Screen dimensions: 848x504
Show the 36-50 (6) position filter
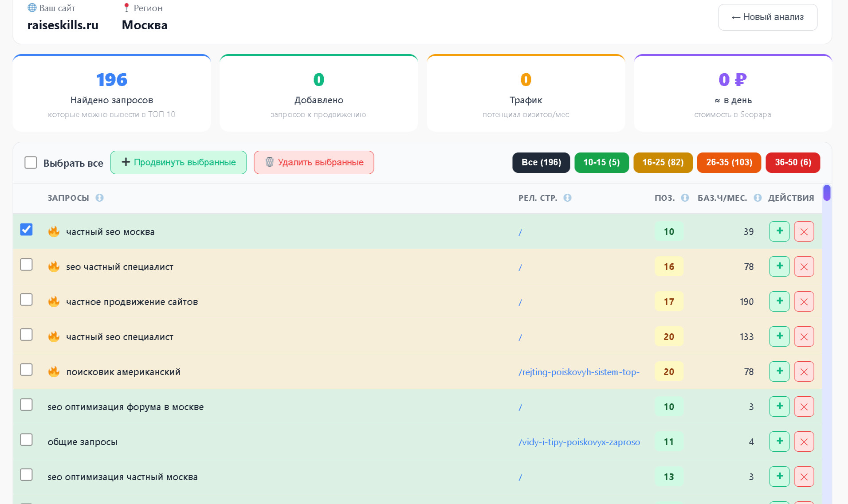coord(793,162)
